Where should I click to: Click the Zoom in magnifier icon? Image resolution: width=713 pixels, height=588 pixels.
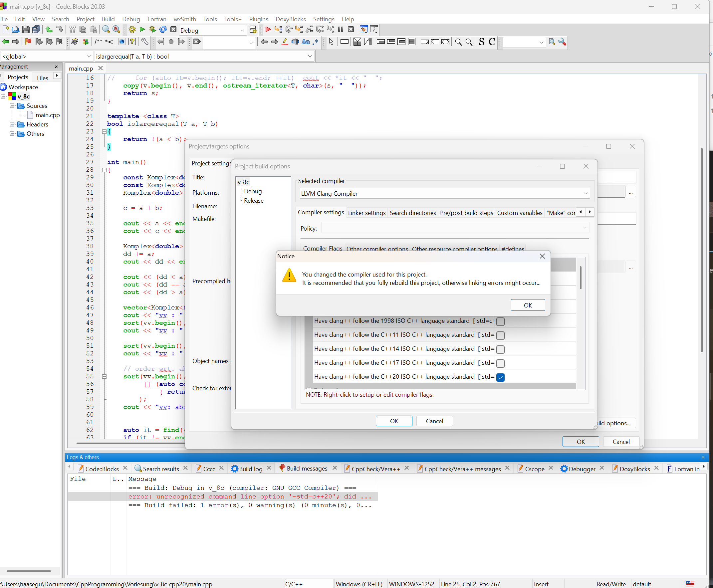click(458, 42)
